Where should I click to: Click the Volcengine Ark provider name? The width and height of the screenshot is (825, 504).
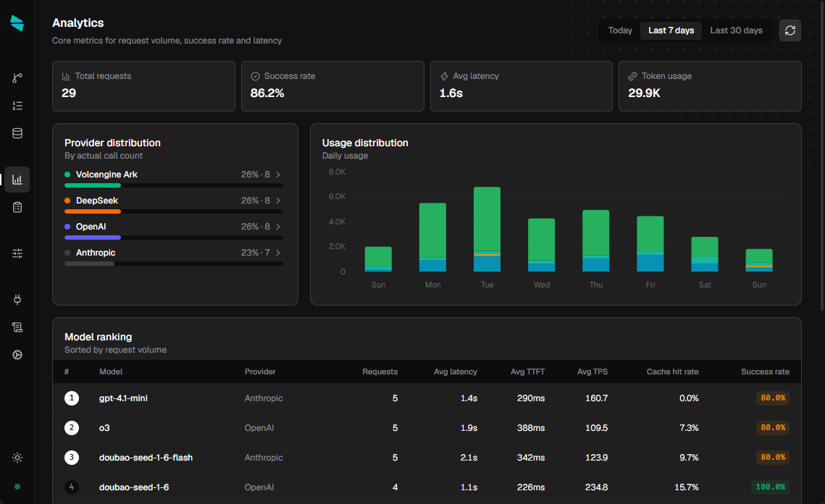pyautogui.click(x=106, y=175)
